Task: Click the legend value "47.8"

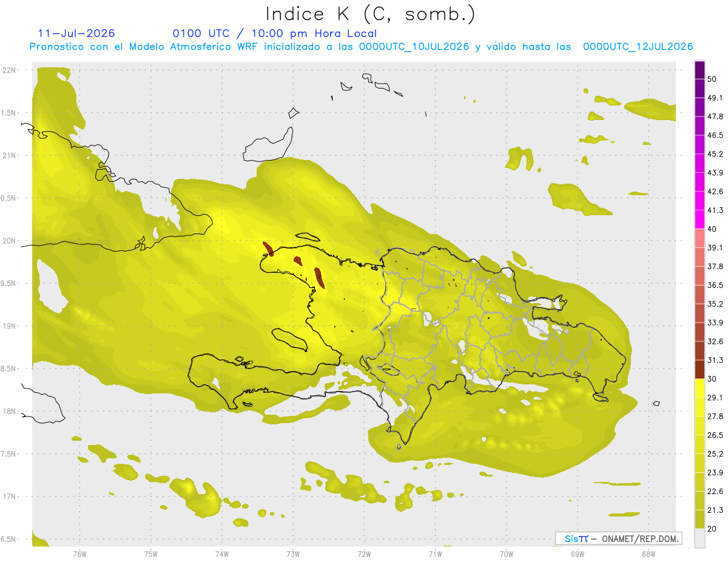Action: pyautogui.click(x=715, y=116)
